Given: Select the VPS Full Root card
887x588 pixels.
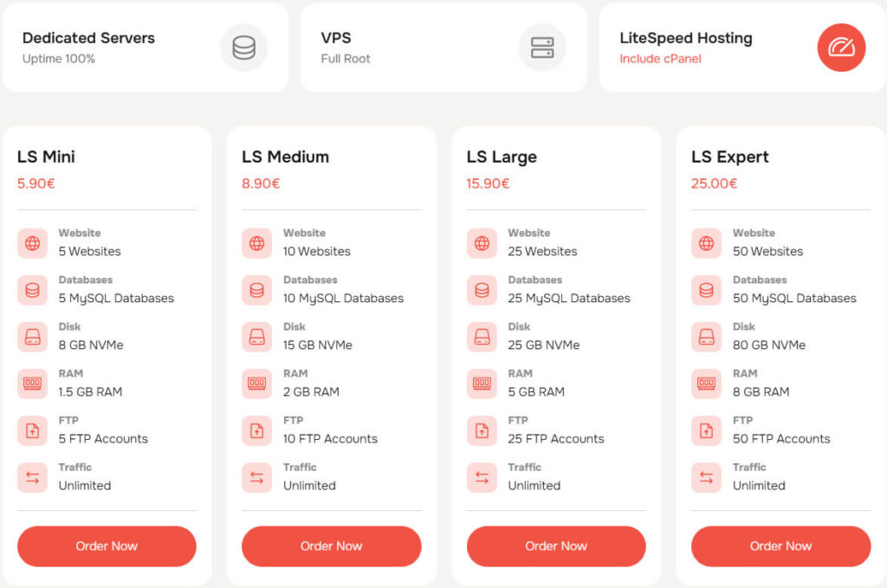Looking at the screenshot, I should click(443, 48).
